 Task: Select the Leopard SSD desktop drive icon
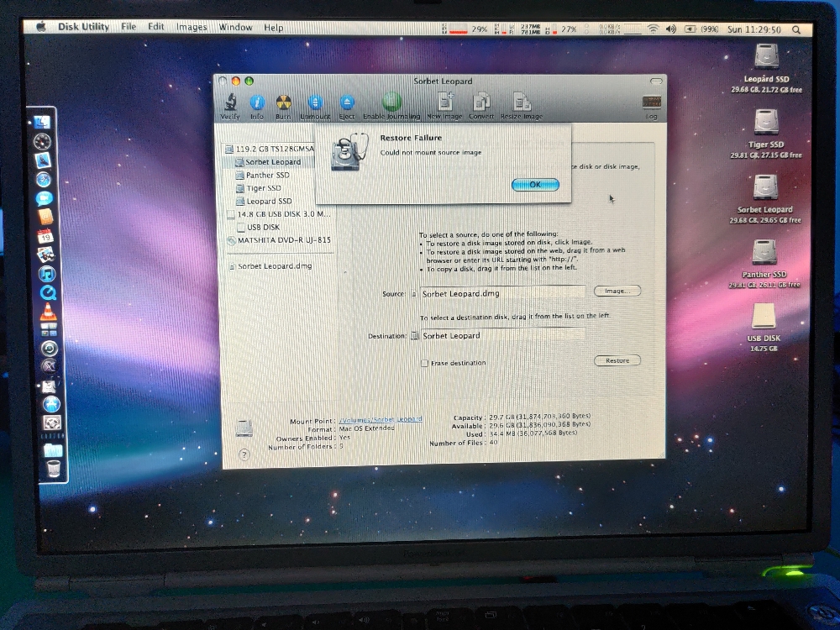[767, 55]
